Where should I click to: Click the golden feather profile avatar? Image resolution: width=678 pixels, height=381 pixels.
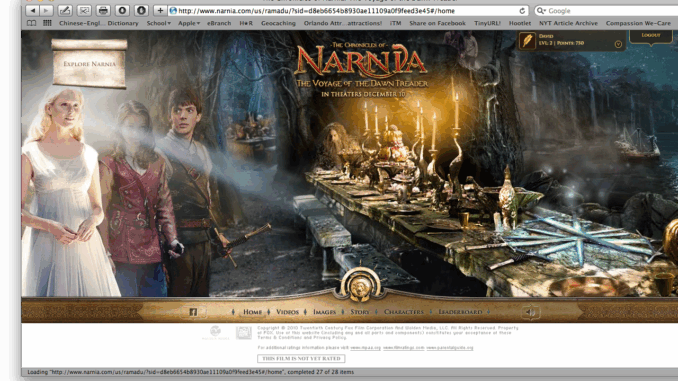pyautogui.click(x=527, y=41)
